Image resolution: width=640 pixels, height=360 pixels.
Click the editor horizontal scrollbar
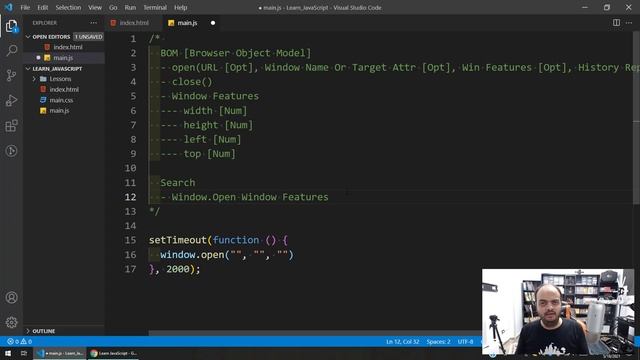click(x=314, y=333)
